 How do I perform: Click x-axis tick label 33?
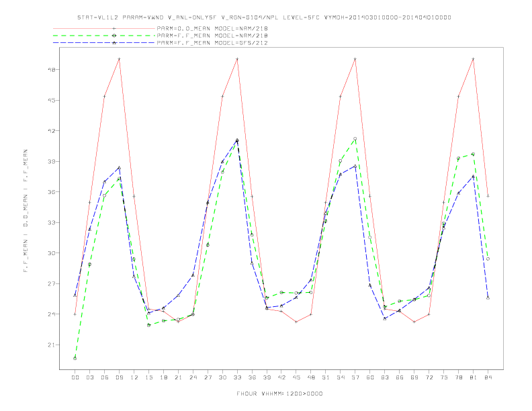[237, 377]
